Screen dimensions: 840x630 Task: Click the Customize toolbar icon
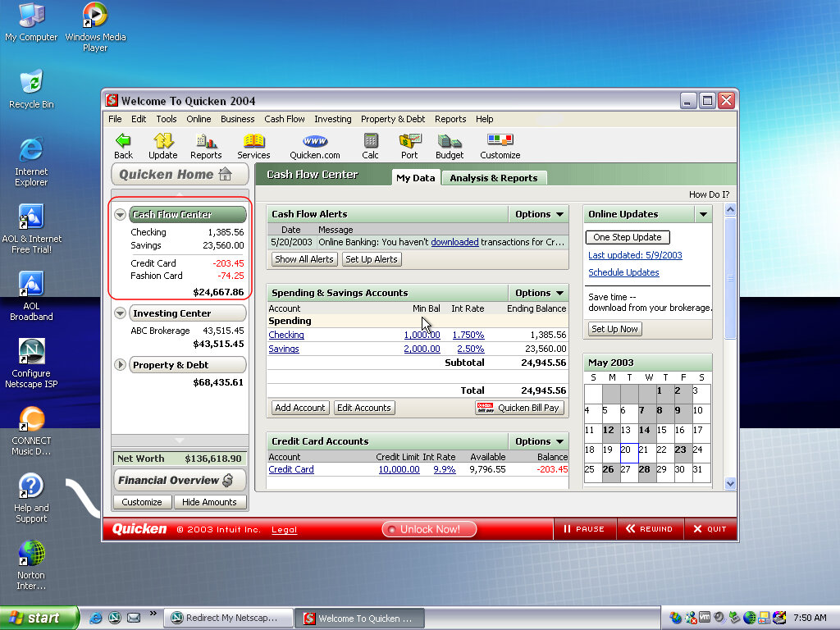[500, 146]
